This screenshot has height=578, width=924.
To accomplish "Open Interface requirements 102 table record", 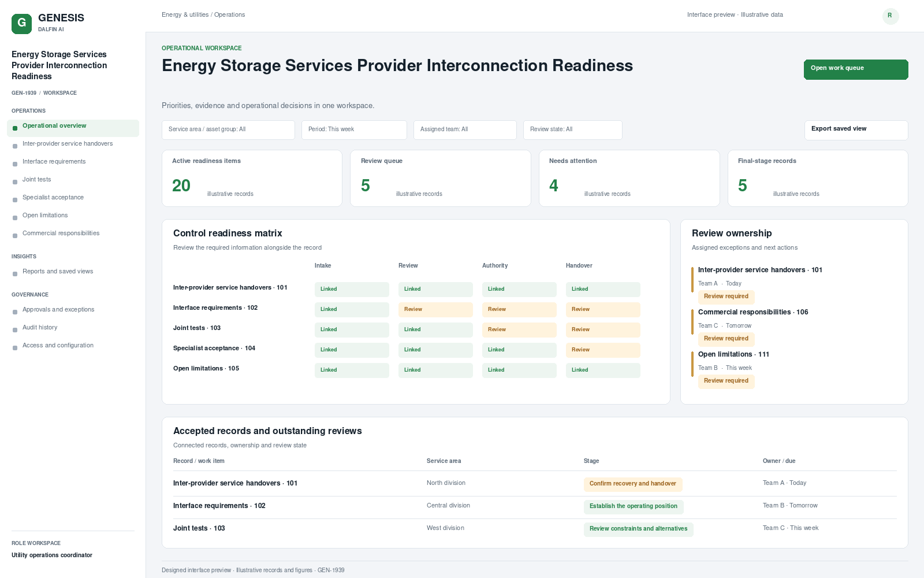I will point(219,506).
